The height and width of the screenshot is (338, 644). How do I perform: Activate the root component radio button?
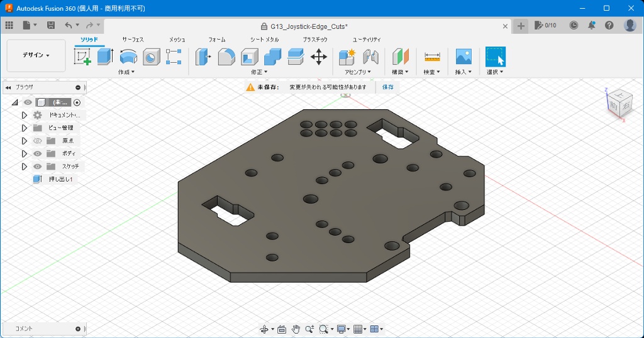(77, 102)
